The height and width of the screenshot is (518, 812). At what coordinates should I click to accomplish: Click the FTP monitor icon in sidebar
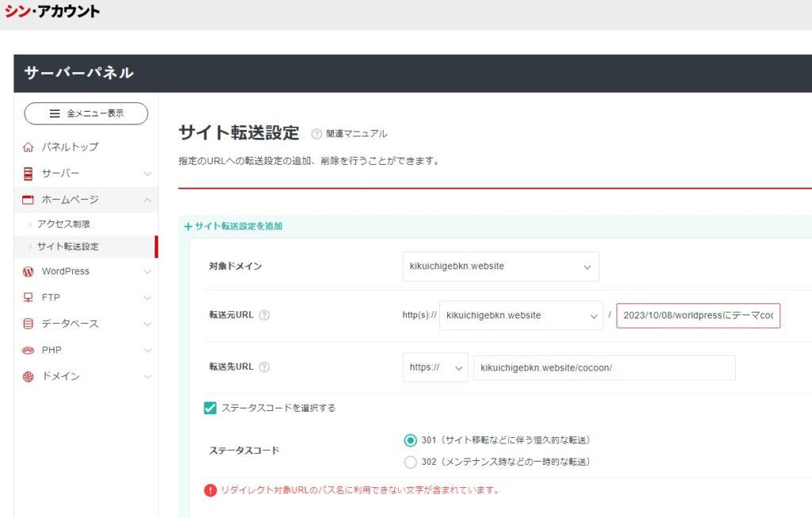(x=29, y=297)
